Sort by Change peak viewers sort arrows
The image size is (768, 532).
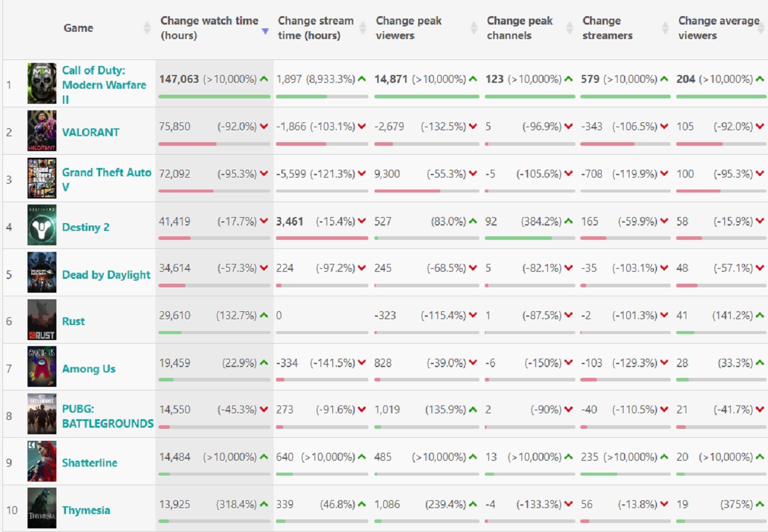click(x=474, y=28)
